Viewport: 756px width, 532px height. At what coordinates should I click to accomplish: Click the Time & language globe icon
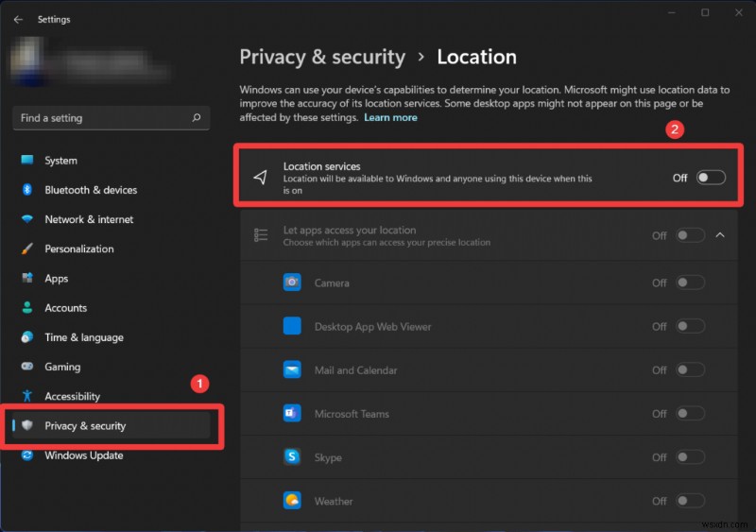point(27,336)
